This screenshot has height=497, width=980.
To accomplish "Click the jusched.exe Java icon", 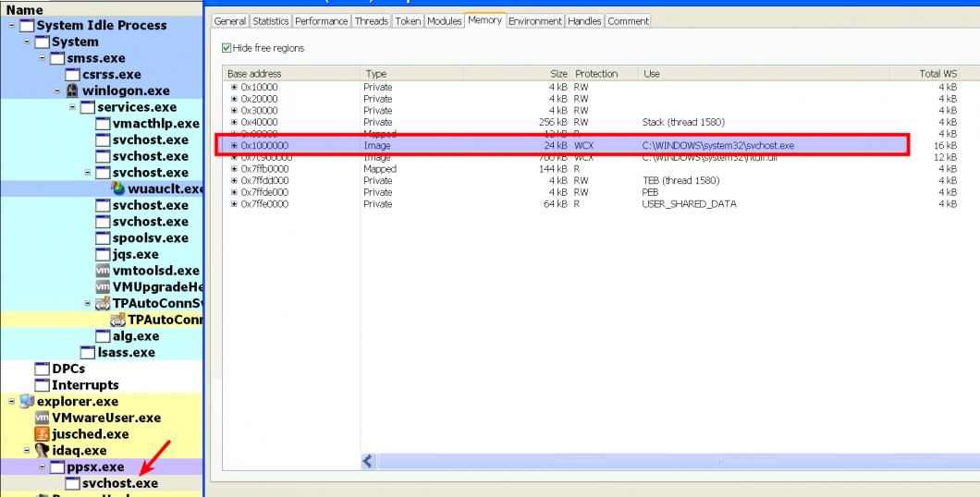I will pos(42,434).
